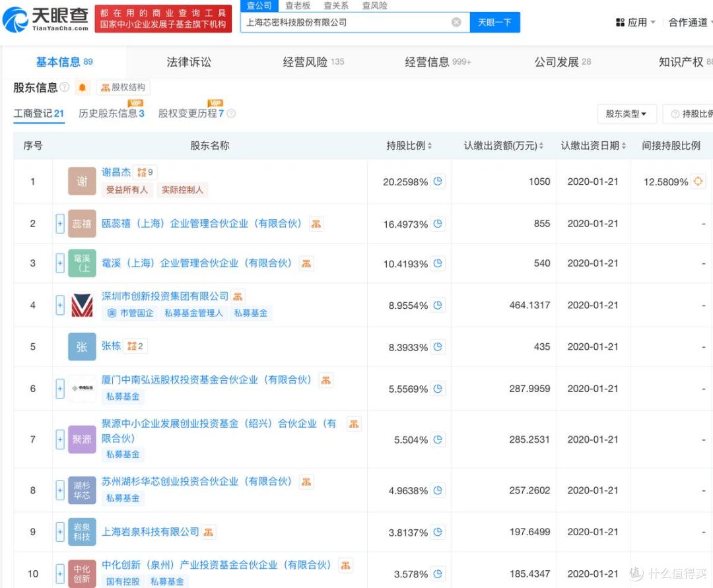Screen dimensions: 713x588
Task: Select the 基本信息 tab
Action: pos(64,62)
